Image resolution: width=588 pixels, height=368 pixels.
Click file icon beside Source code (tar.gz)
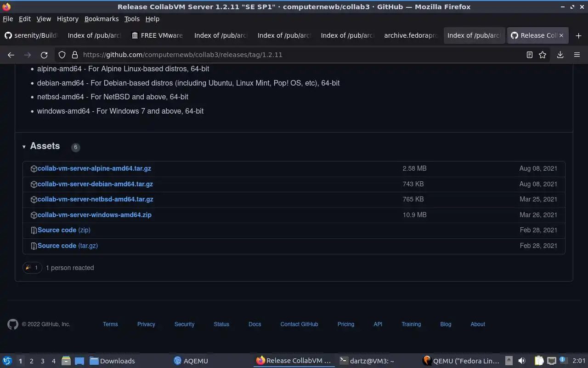click(x=34, y=246)
